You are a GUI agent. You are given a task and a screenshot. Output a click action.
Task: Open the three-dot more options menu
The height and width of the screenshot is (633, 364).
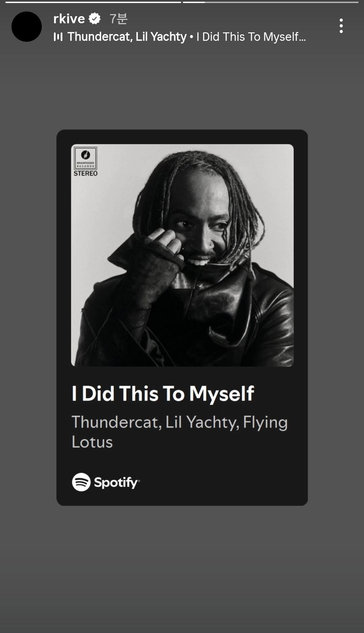coord(341,26)
